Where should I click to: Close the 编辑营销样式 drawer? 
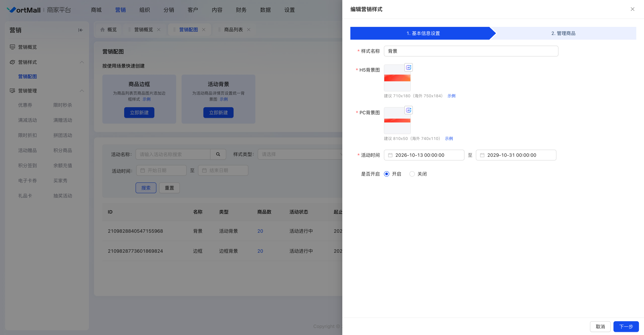click(632, 9)
